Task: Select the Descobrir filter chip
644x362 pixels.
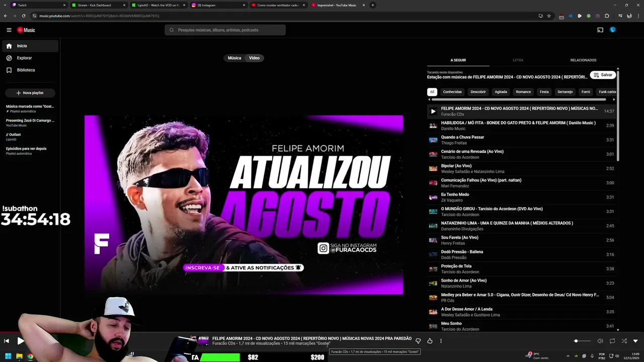Action: (478, 92)
